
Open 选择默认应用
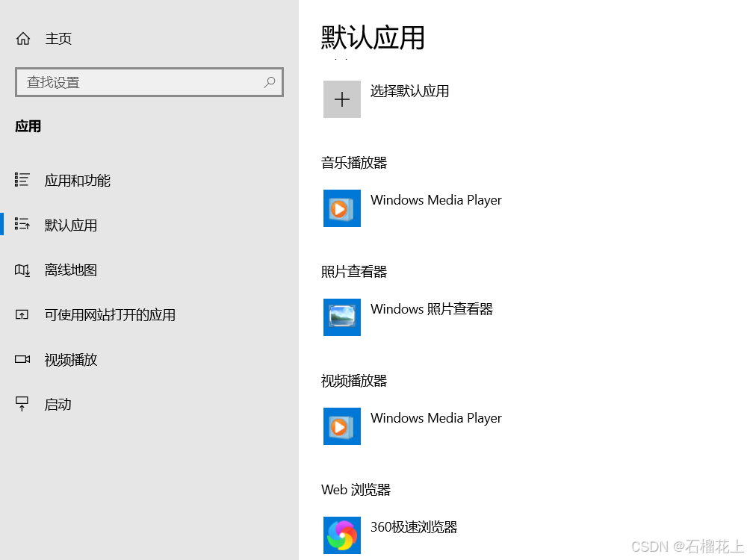tap(409, 91)
